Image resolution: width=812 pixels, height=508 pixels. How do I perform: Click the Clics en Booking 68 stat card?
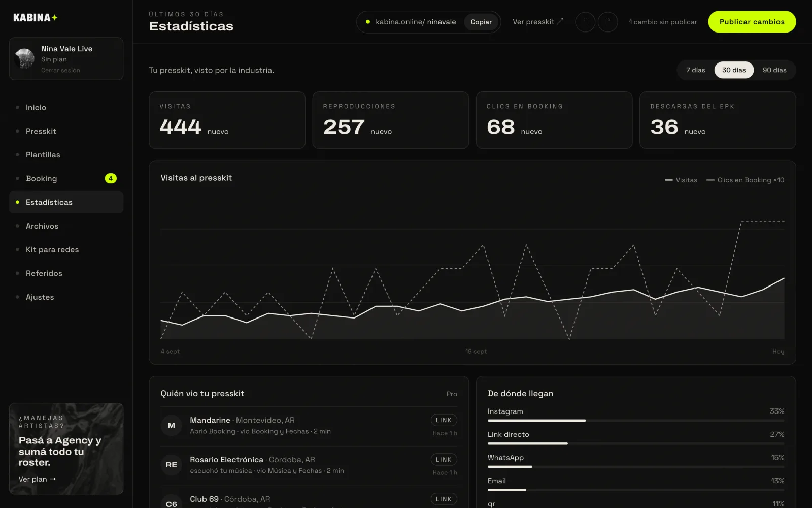pyautogui.click(x=554, y=120)
